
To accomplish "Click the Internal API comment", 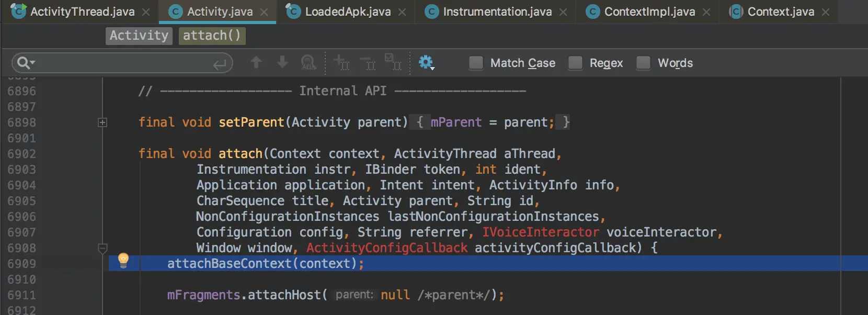I will (332, 91).
